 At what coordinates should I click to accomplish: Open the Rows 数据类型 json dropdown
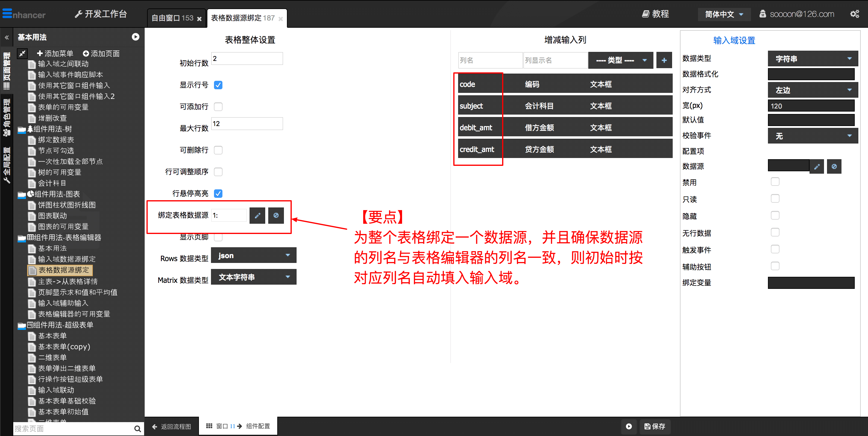point(253,255)
